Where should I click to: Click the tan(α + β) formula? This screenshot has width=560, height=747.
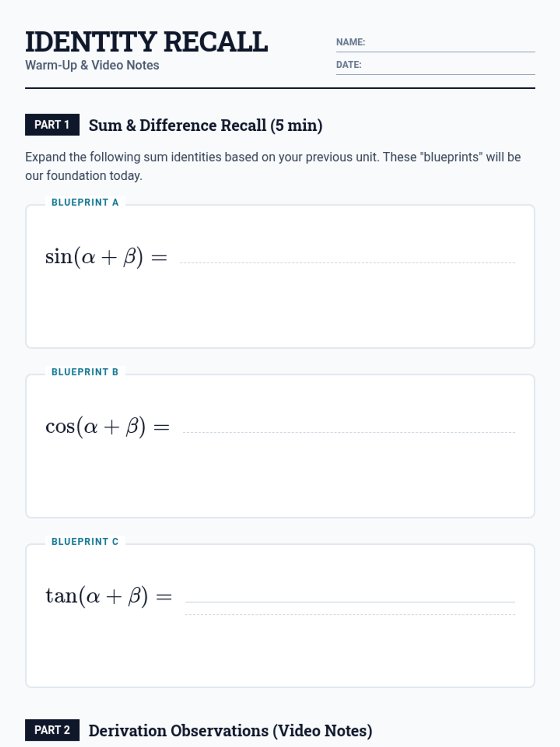tap(109, 596)
